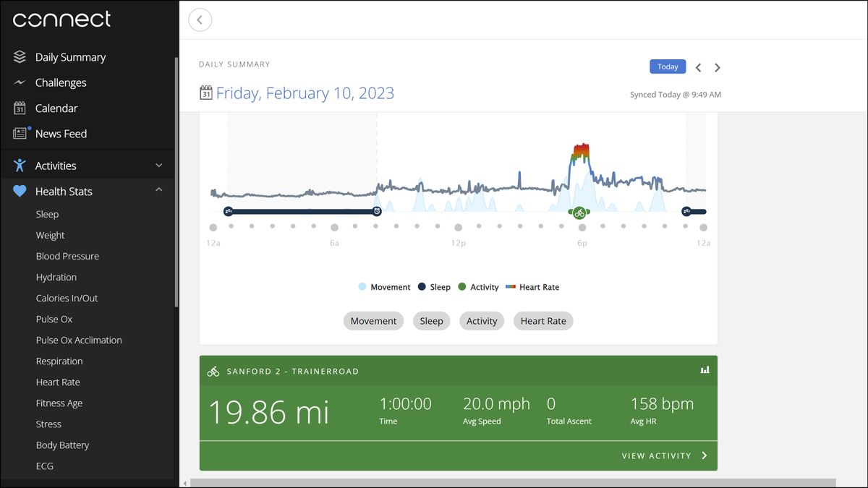Viewport: 868px width, 488px height.
Task: Click Sleep legend dark blue dot
Action: point(421,287)
